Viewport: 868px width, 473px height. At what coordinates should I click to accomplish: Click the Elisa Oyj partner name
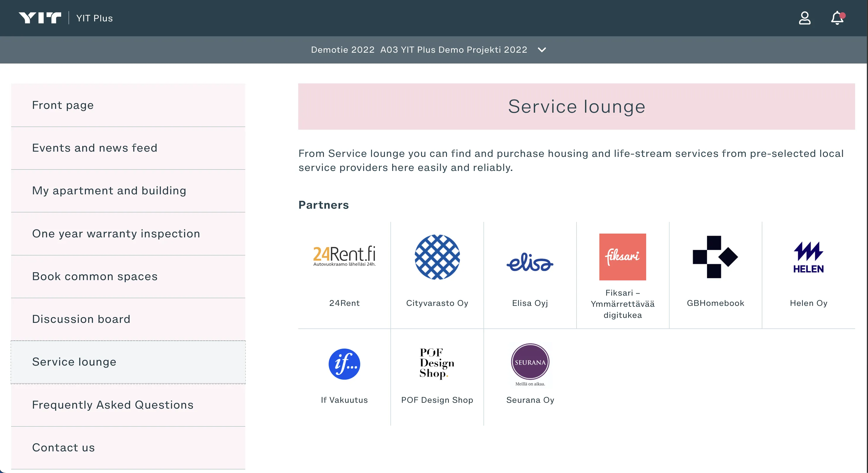(530, 303)
